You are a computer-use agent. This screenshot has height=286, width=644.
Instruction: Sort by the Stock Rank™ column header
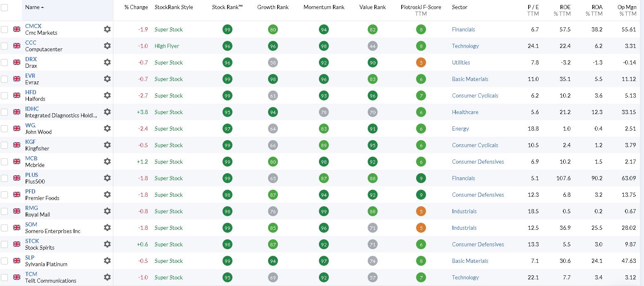(x=227, y=7)
